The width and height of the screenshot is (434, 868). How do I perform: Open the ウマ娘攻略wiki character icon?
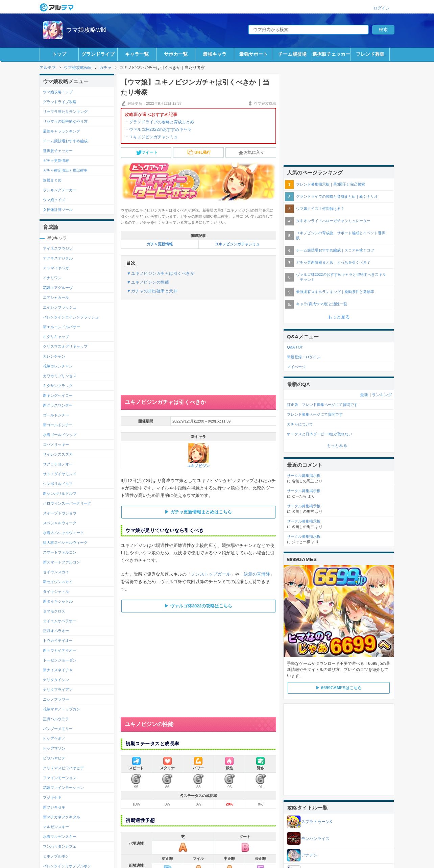tap(53, 30)
